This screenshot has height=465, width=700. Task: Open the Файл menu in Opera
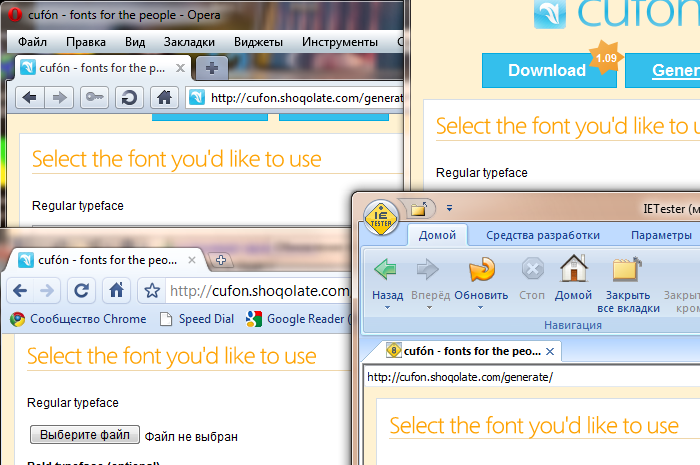(32, 42)
